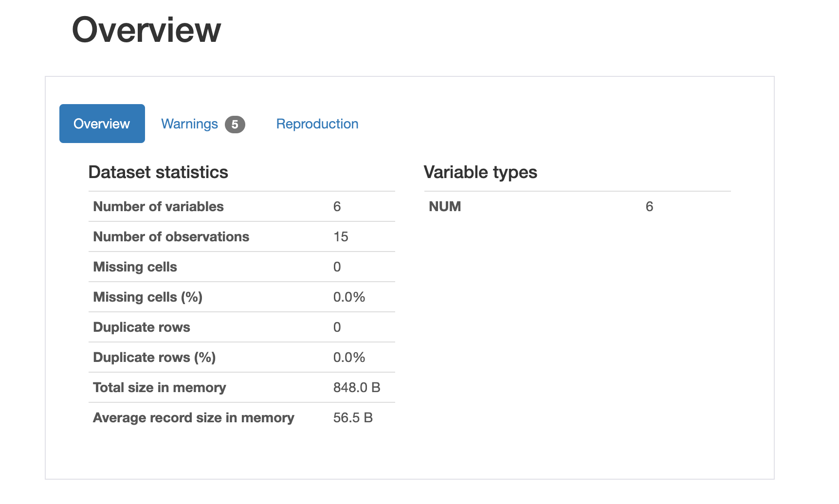Click the Overview page heading
Viewport: 839px width, 504px height.
click(146, 30)
